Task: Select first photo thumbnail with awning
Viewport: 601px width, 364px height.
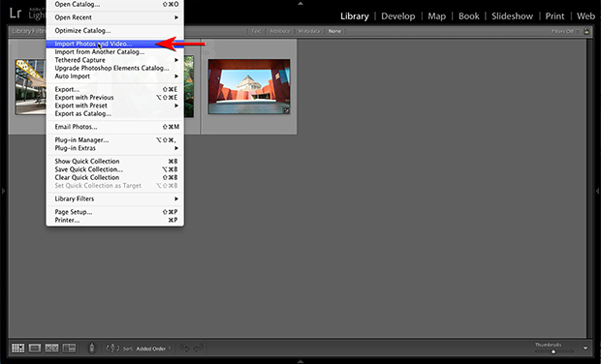Action: (x=30, y=87)
